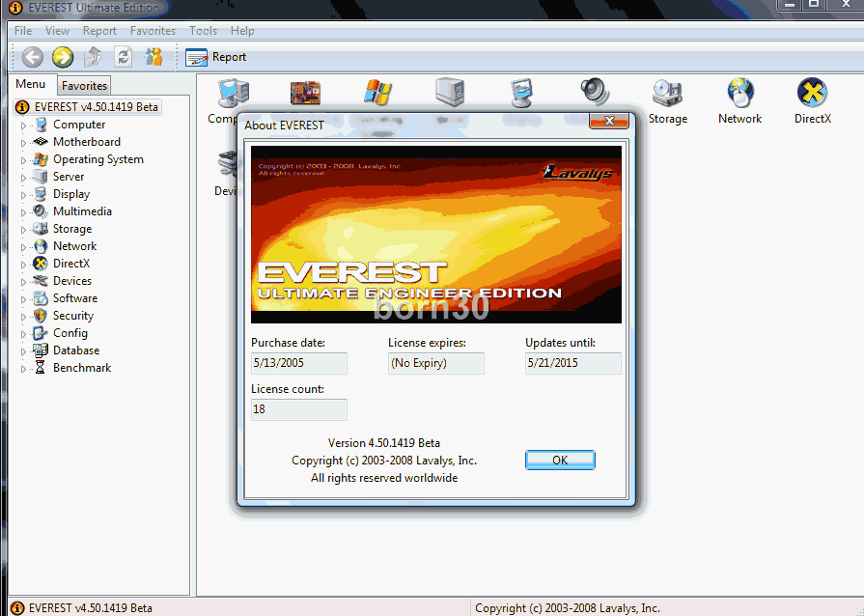Screen dimensions: 864x616
Task: Click the status bar copyright Lavalys text
Action: pyautogui.click(x=568, y=608)
